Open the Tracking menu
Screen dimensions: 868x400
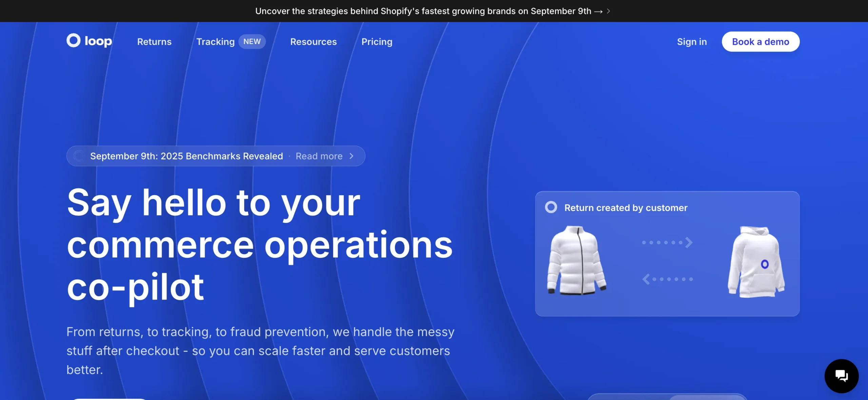(216, 42)
